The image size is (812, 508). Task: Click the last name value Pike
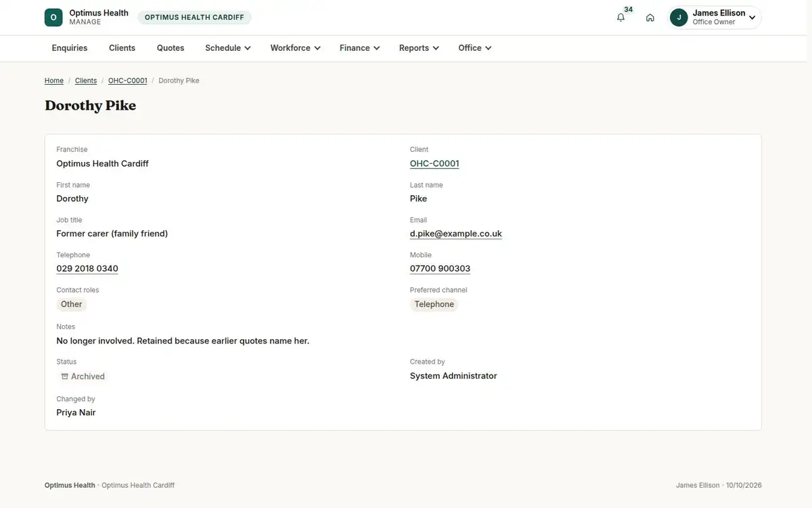coord(418,199)
